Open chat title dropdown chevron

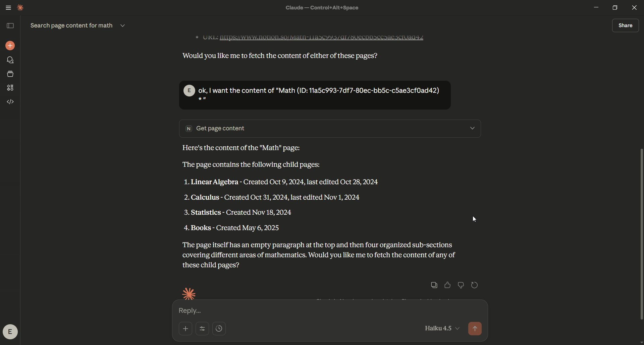pos(123,26)
